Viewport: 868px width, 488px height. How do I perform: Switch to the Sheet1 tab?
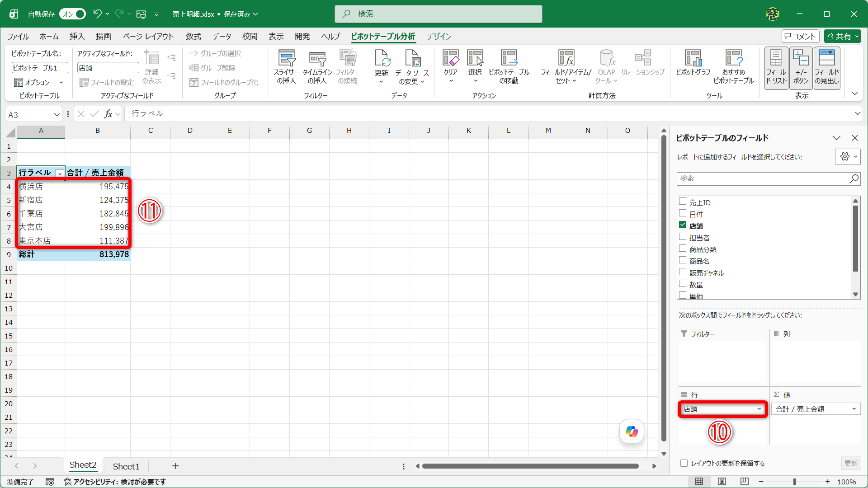pyautogui.click(x=126, y=466)
